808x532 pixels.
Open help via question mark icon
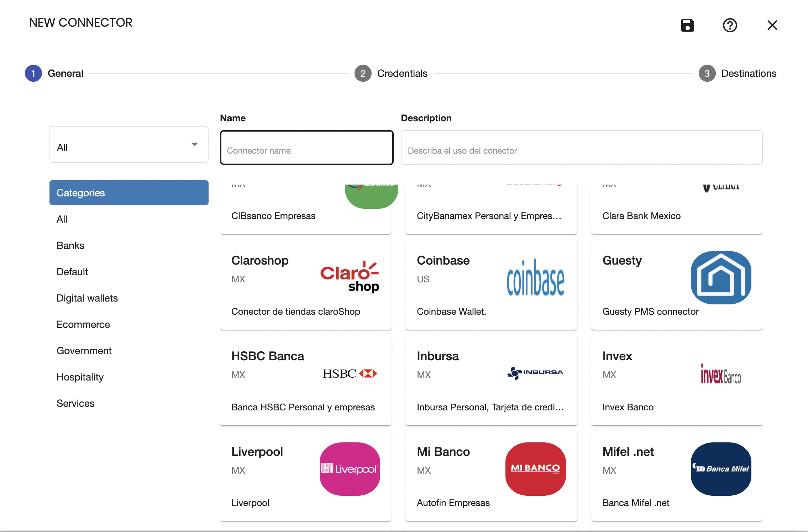(730, 25)
